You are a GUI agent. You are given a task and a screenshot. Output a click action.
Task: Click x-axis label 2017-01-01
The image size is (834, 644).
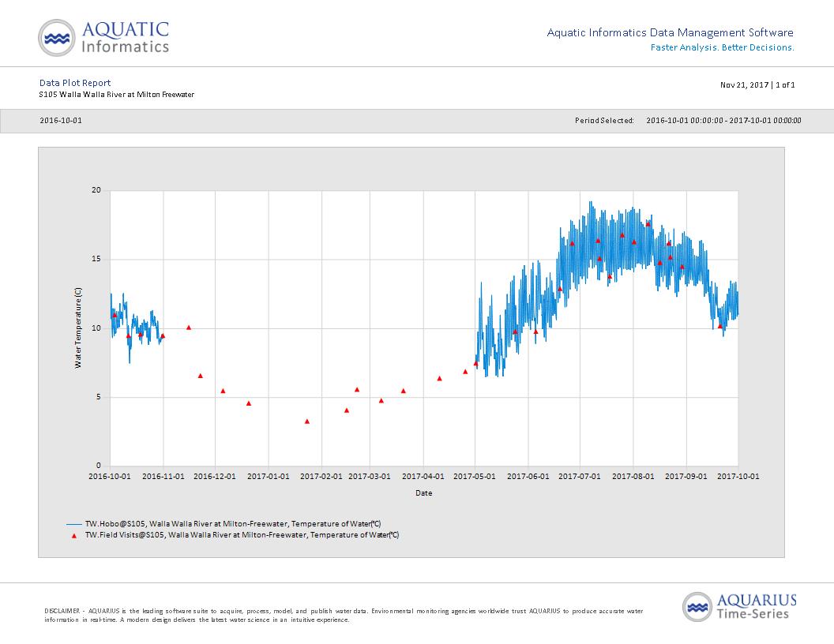[269, 476]
